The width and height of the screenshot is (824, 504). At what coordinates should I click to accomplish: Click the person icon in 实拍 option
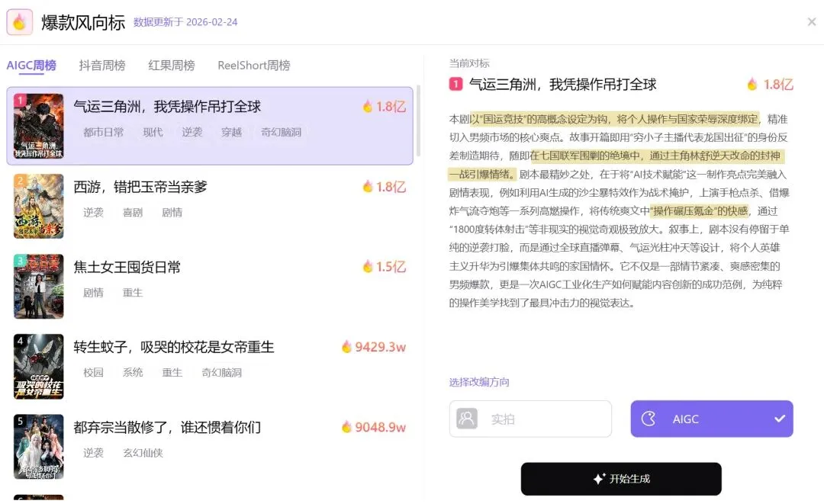click(467, 419)
